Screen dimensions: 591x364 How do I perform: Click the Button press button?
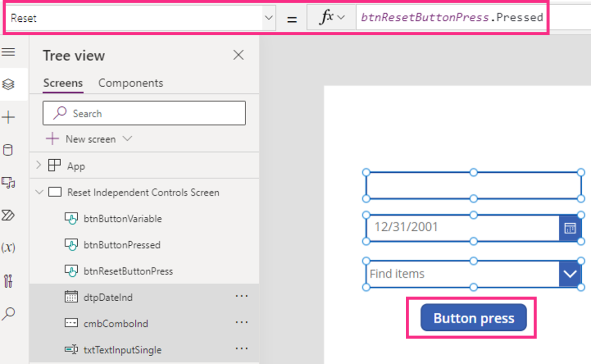pyautogui.click(x=473, y=318)
